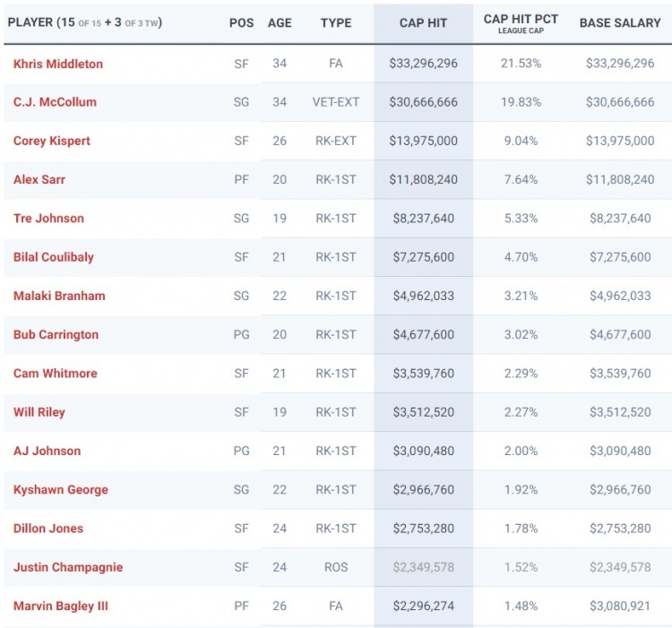Open Tre Johnson's player link

[48, 219]
